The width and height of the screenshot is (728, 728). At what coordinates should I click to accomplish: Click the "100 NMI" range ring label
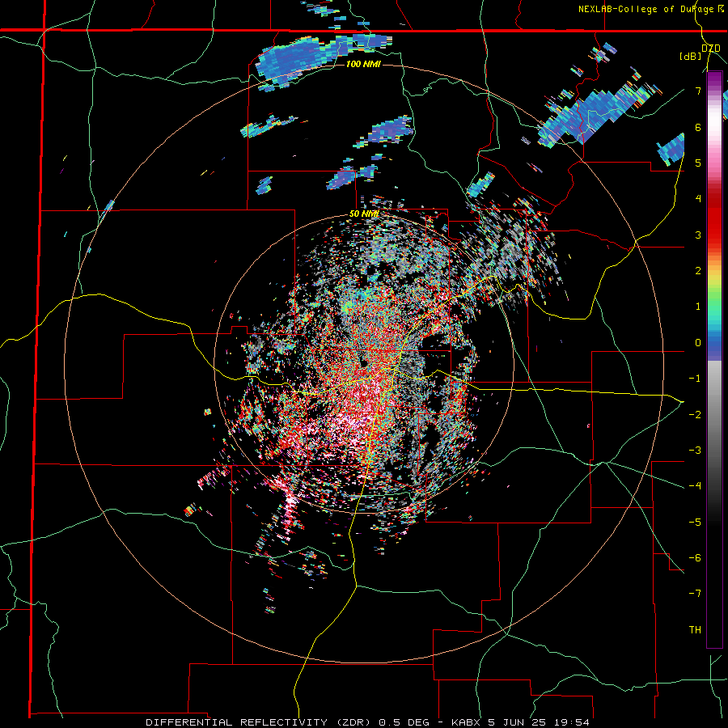tap(363, 64)
